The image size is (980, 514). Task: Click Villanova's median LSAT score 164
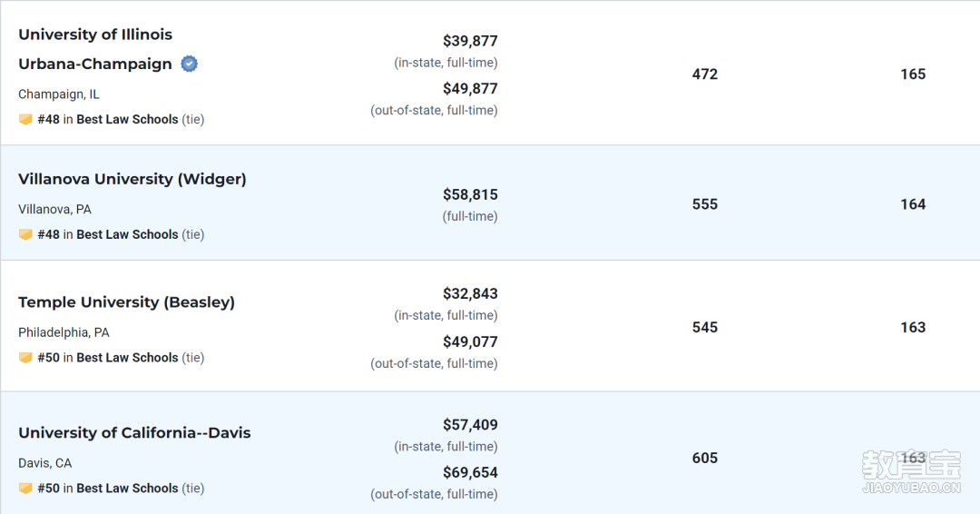click(x=913, y=204)
